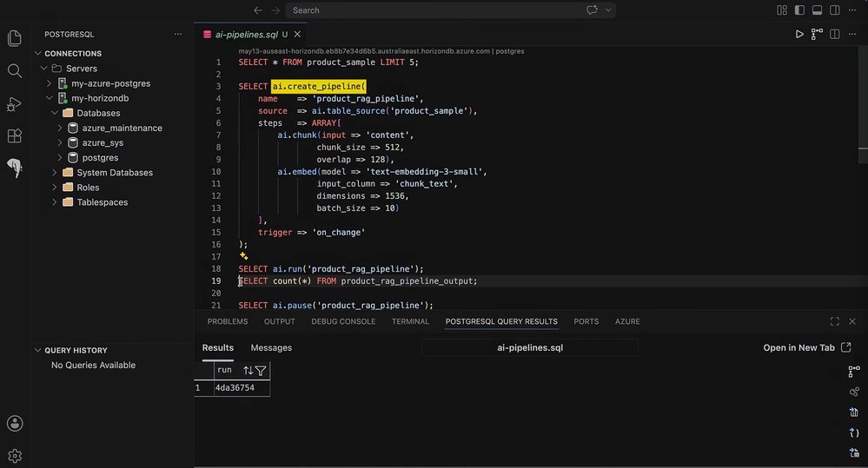Expand the Roles folder

tap(54, 188)
